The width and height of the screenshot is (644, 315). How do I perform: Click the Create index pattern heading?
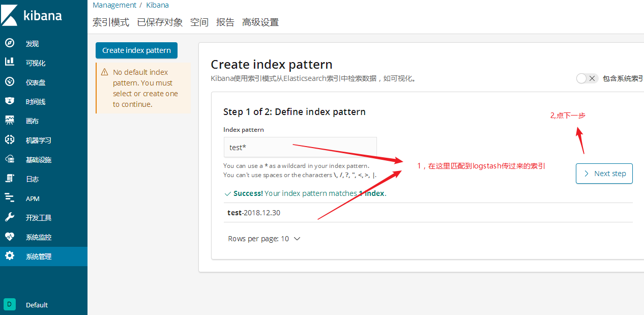(x=272, y=65)
